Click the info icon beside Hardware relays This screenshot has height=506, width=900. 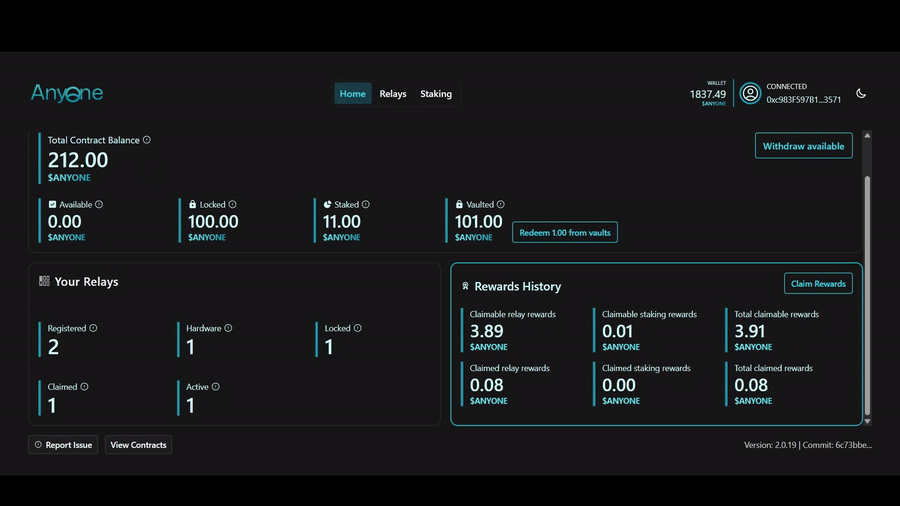point(229,328)
